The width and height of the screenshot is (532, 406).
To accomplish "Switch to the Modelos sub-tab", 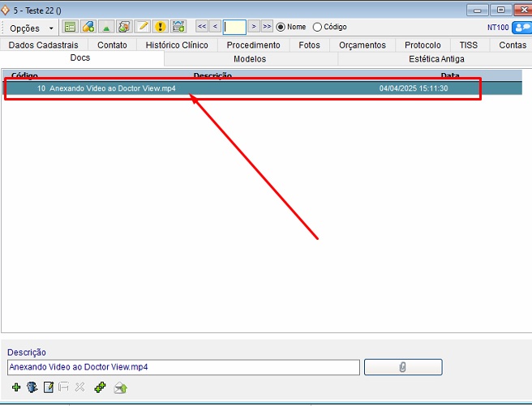I will 250,59.
